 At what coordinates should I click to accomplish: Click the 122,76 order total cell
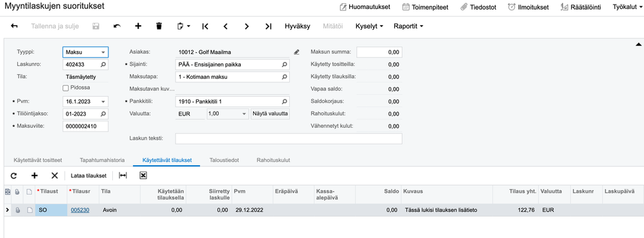515,210
